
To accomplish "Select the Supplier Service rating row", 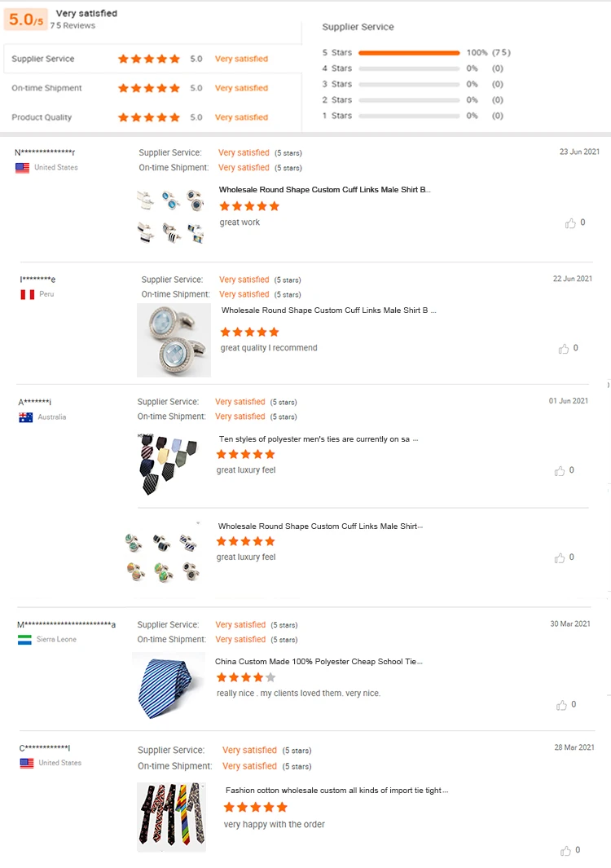I will (151, 59).
